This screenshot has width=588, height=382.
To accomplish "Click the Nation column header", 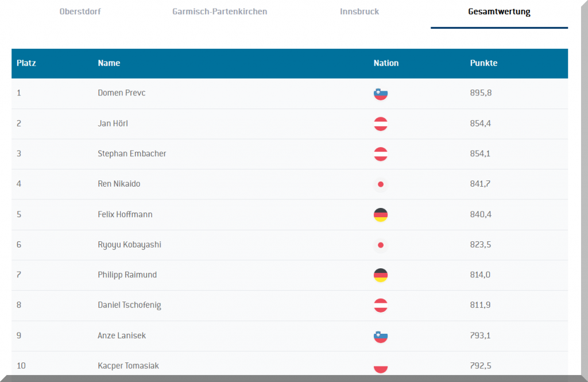I will coord(386,63).
